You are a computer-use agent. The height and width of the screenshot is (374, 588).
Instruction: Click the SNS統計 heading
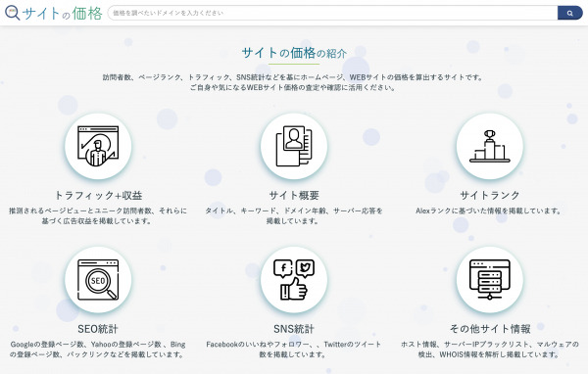[294, 329]
